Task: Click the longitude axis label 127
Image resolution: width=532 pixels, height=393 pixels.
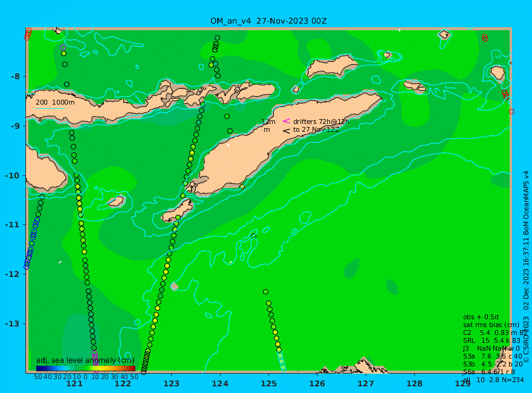Action: pyautogui.click(x=366, y=383)
